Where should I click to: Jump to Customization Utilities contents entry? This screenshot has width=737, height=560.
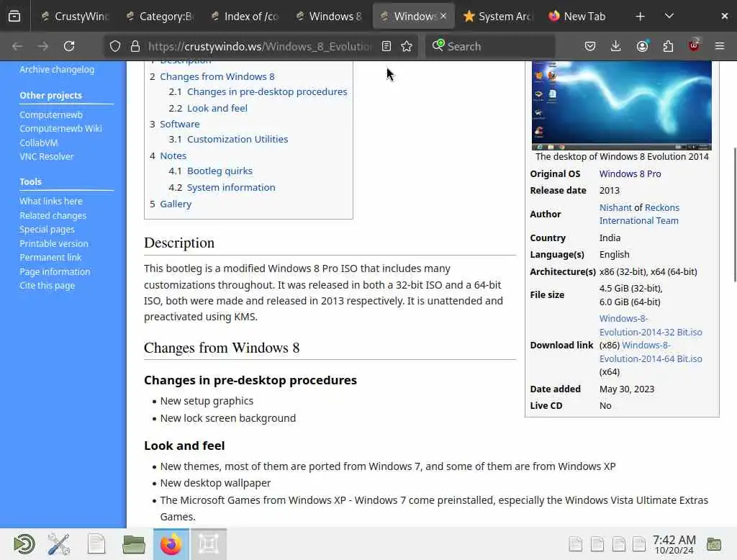[238, 139]
